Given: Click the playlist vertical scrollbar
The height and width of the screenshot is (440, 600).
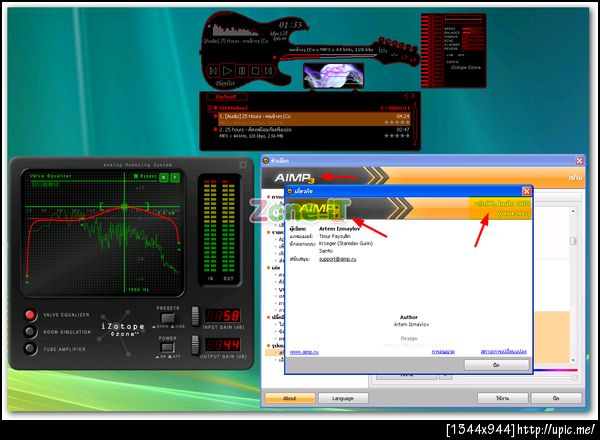Looking at the screenshot, I should 415,124.
